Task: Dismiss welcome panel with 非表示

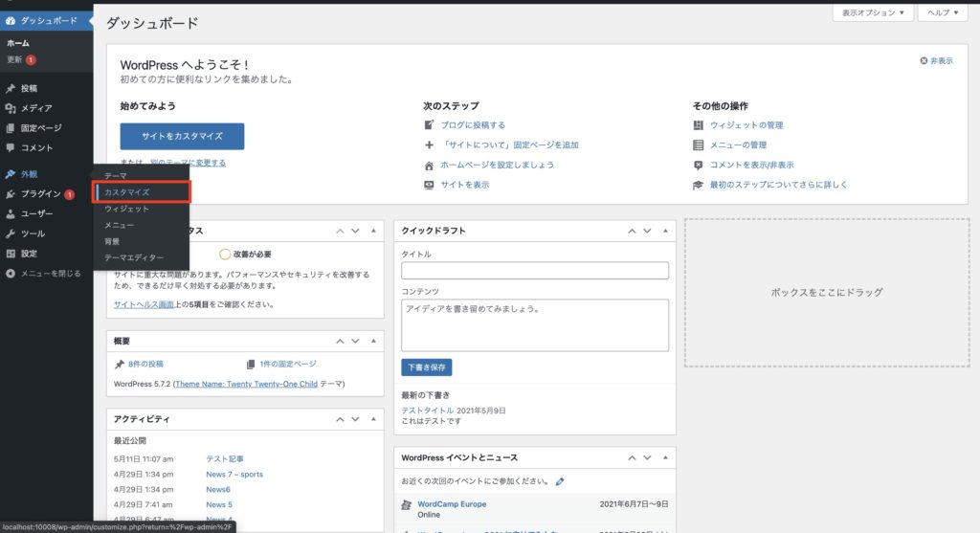Action: (x=936, y=60)
